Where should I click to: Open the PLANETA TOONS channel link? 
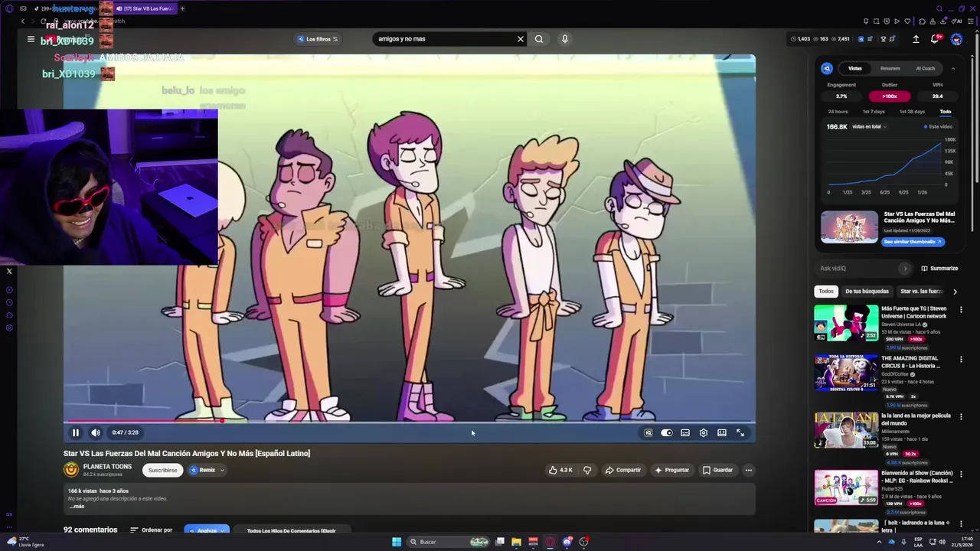107,467
